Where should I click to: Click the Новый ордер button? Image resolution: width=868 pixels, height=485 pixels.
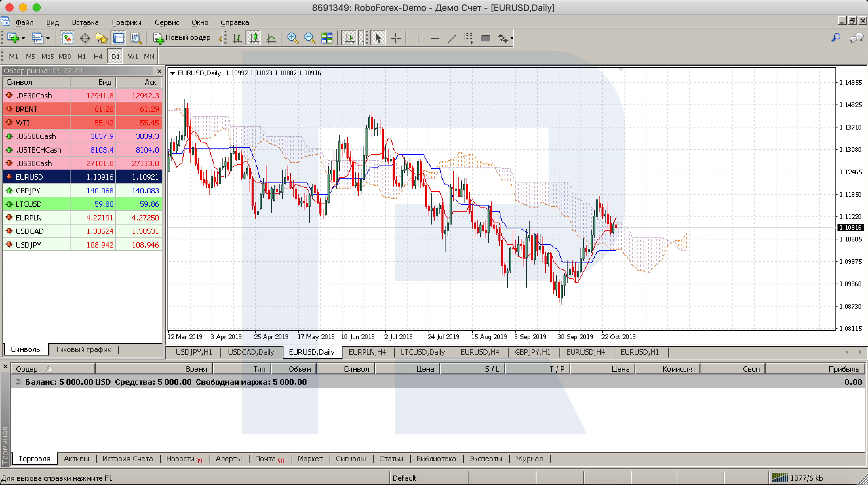pyautogui.click(x=182, y=38)
